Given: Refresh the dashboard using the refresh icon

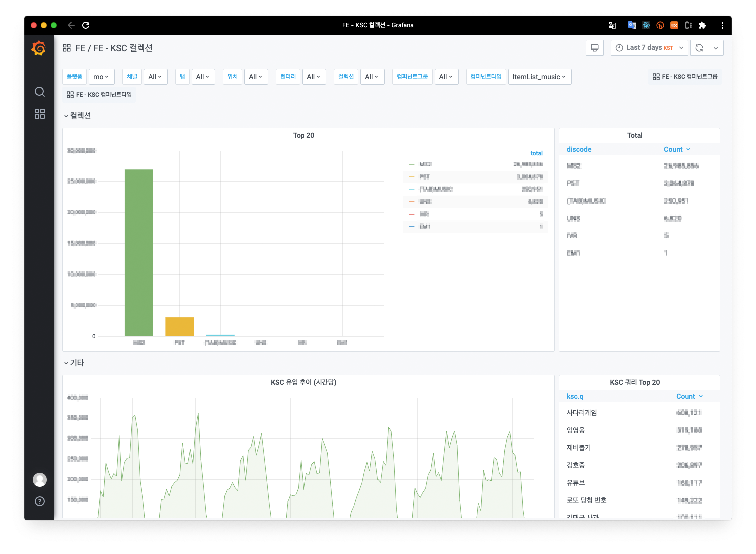Looking at the screenshot, I should pyautogui.click(x=699, y=48).
